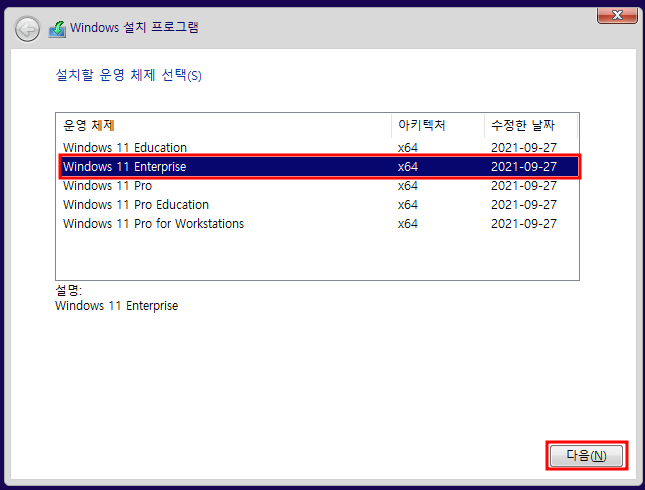
Task: Click 2021-09-27 in the Pro for Workstations row
Action: (524, 223)
